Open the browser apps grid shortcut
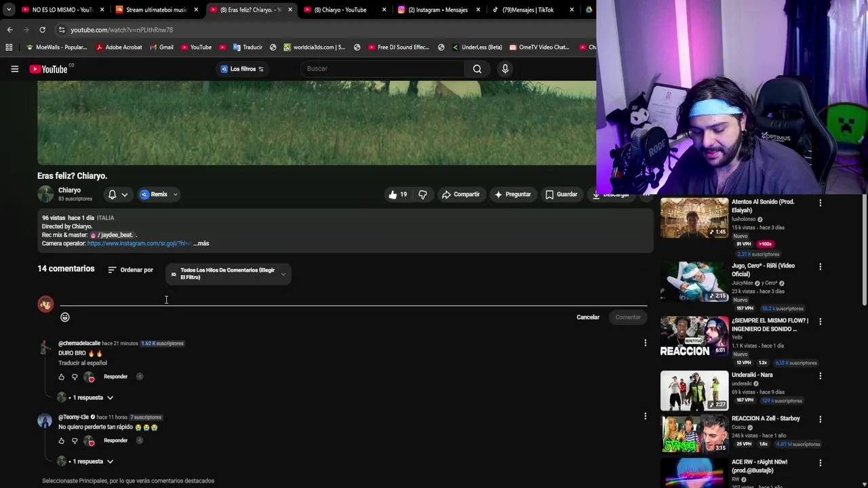Viewport: 868px width, 488px height. pos(9,47)
